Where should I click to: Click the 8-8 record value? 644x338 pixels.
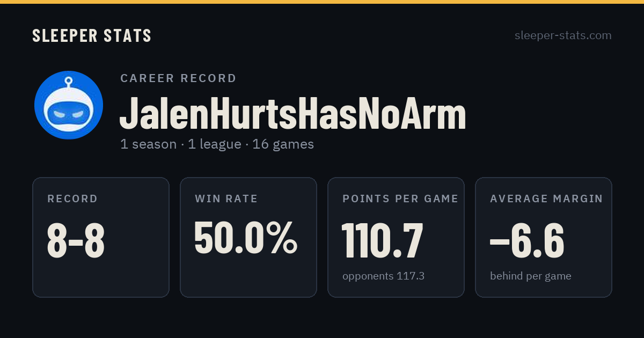coord(76,240)
